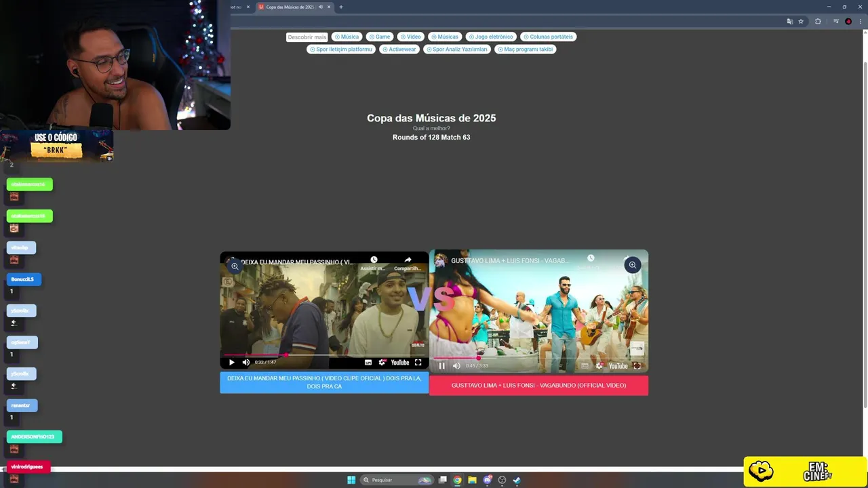Click the magnifier zoom icon on left video
Viewport: 868px width, 488px height.
235,266
